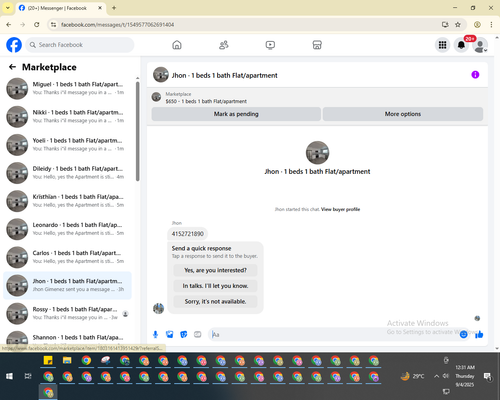
Task: Send quick reply "In talks. I'll let you know."
Action: point(215,286)
